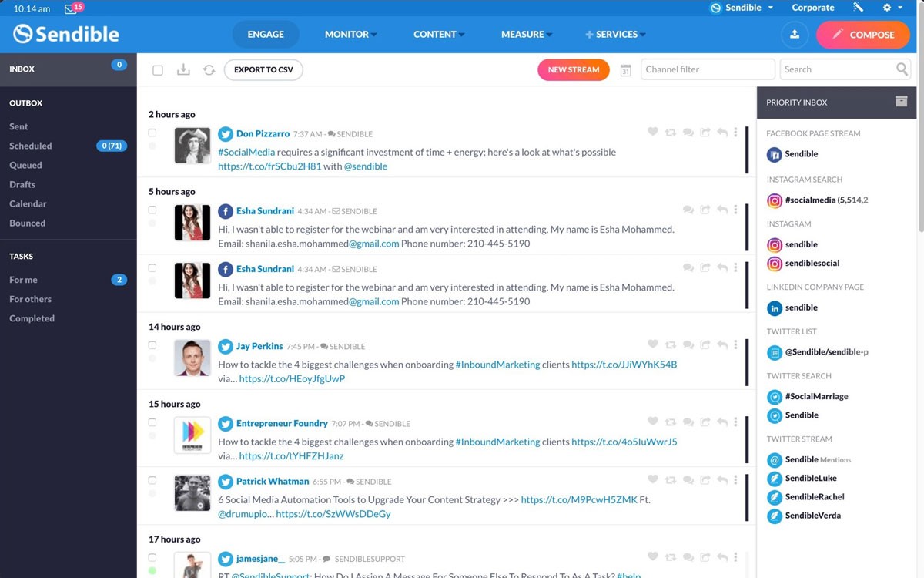924x578 pixels.
Task: Open the mail notifications icon showing 15
Action: click(72, 8)
